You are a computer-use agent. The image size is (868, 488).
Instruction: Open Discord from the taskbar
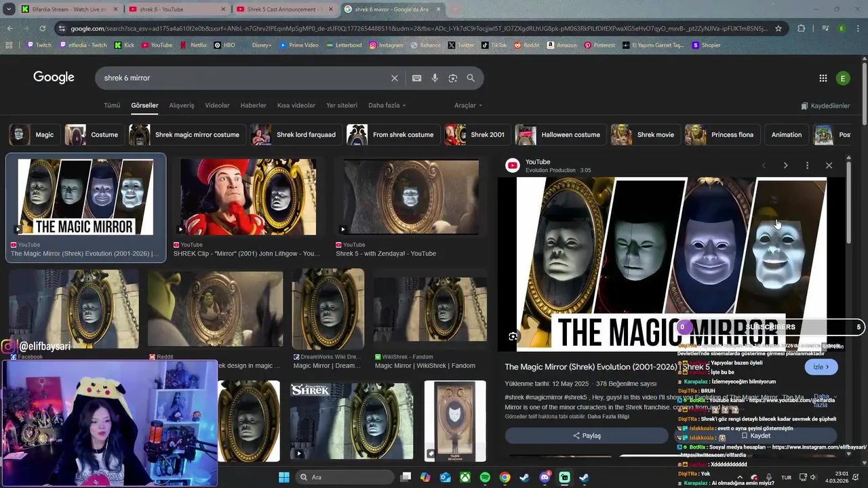click(x=545, y=477)
